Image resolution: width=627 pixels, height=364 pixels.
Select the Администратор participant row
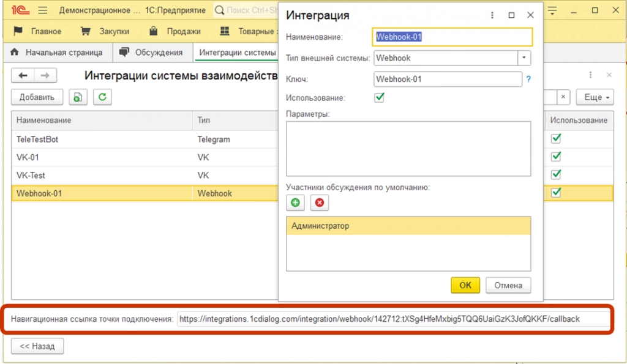pyautogui.click(x=408, y=226)
